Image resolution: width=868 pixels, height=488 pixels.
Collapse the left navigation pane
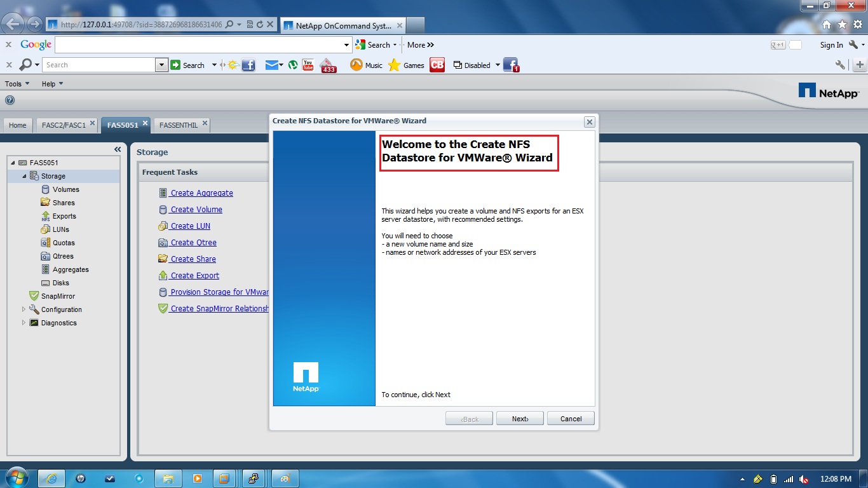(117, 149)
